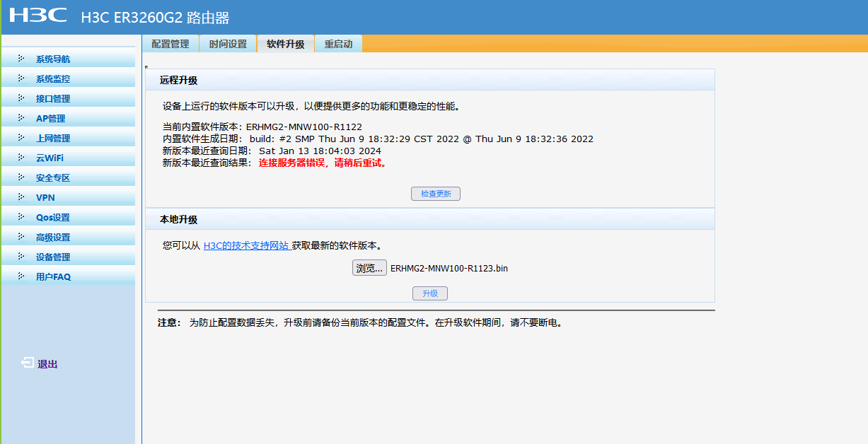Click the current version text ERHMG2-MNW100-R1122

[x=304, y=127]
